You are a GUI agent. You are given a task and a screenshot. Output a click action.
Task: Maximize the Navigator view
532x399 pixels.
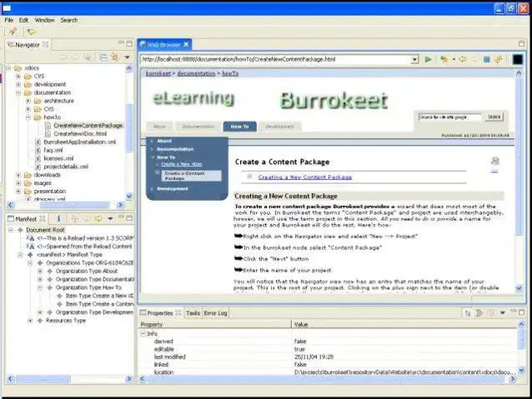[x=129, y=43]
